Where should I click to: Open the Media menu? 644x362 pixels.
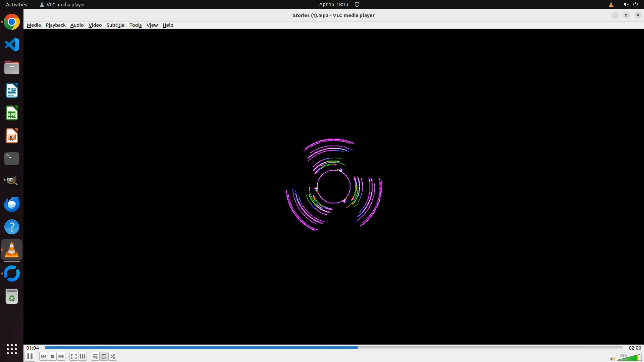(34, 25)
